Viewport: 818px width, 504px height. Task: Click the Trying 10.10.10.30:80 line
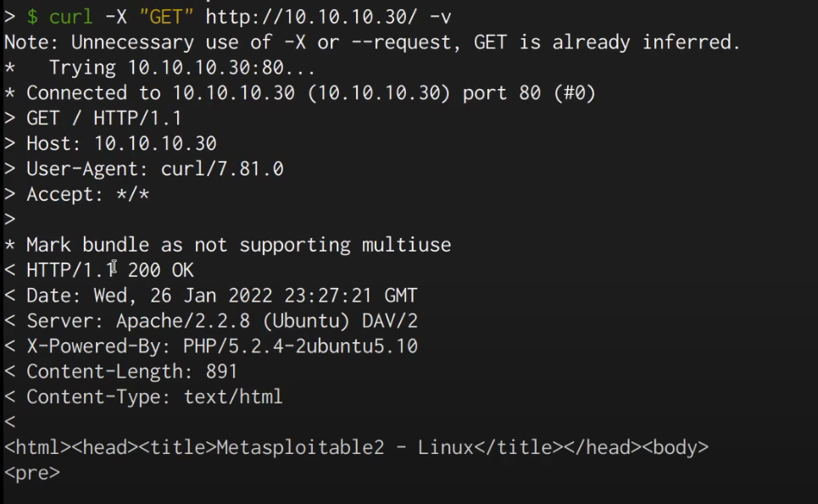181,68
